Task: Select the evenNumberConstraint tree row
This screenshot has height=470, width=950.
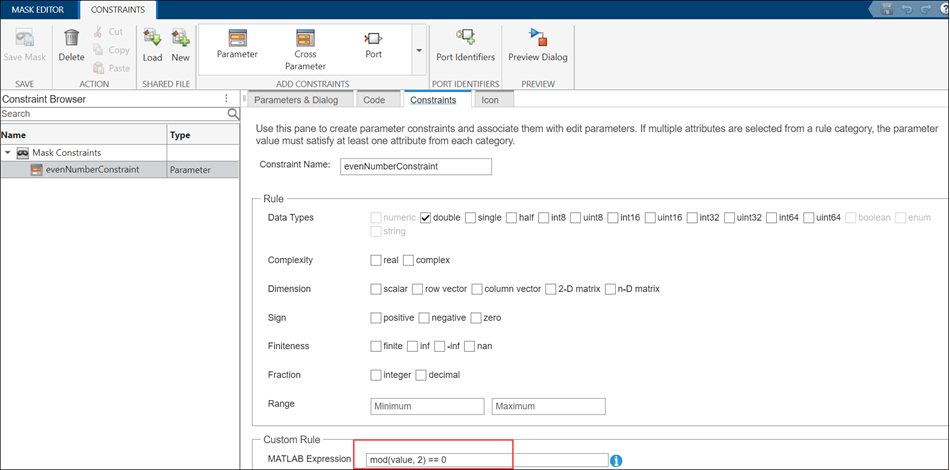Action: [119, 170]
